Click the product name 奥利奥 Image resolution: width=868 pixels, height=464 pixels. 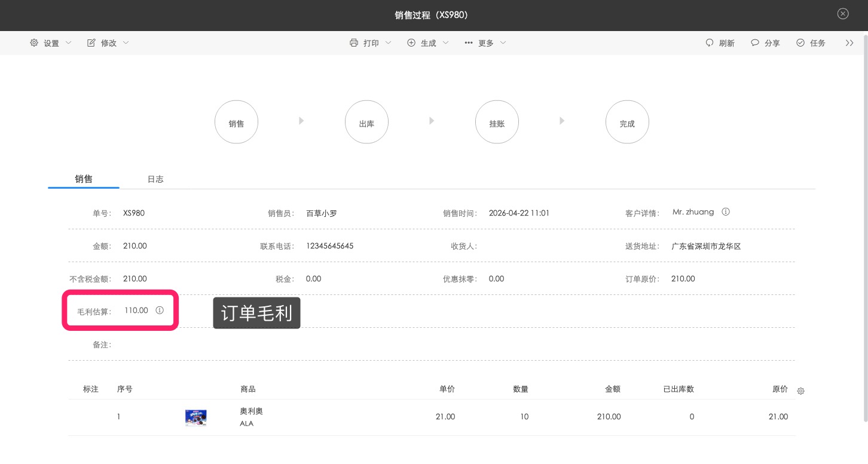(251, 411)
